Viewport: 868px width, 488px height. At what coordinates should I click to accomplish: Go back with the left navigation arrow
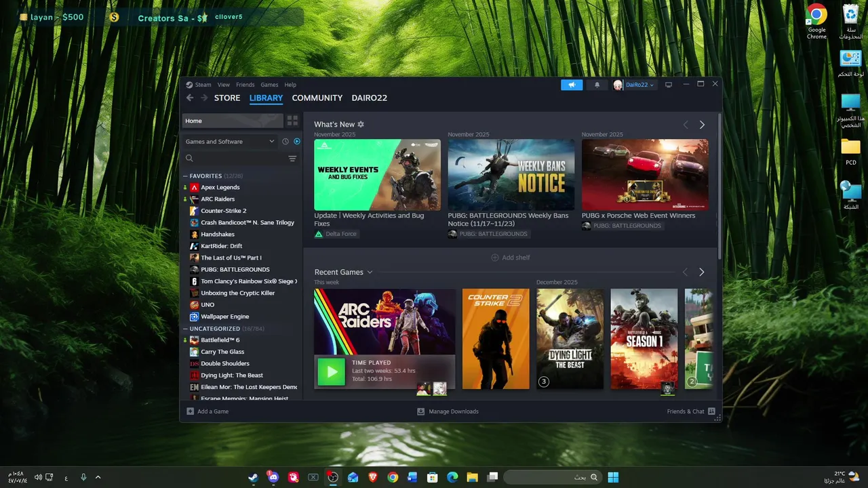(x=190, y=98)
